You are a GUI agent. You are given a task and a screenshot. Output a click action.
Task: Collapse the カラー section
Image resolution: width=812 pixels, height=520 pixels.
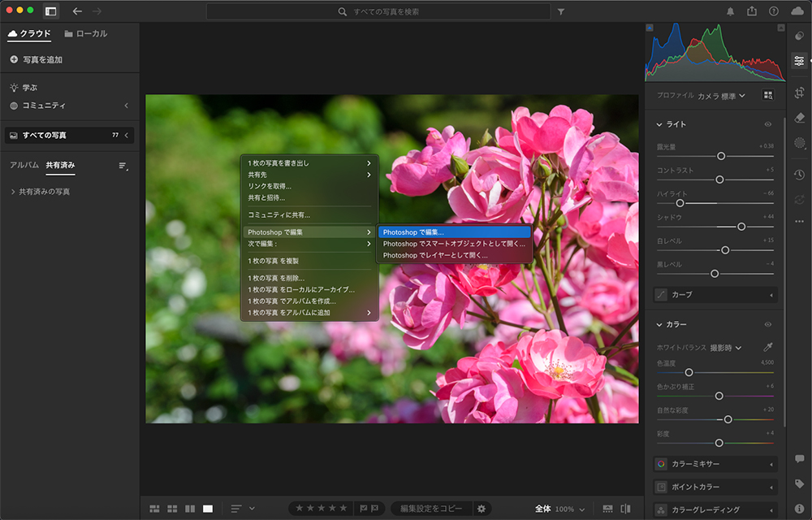tap(659, 324)
